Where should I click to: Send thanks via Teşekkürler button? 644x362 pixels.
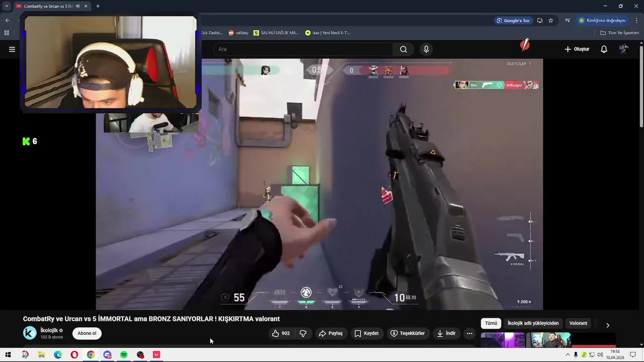[408, 333]
